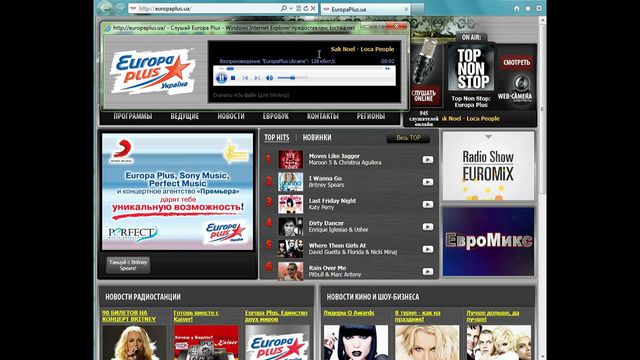The height and width of the screenshot is (360, 640).
Task: Open browser home icon
Action: point(517,8)
